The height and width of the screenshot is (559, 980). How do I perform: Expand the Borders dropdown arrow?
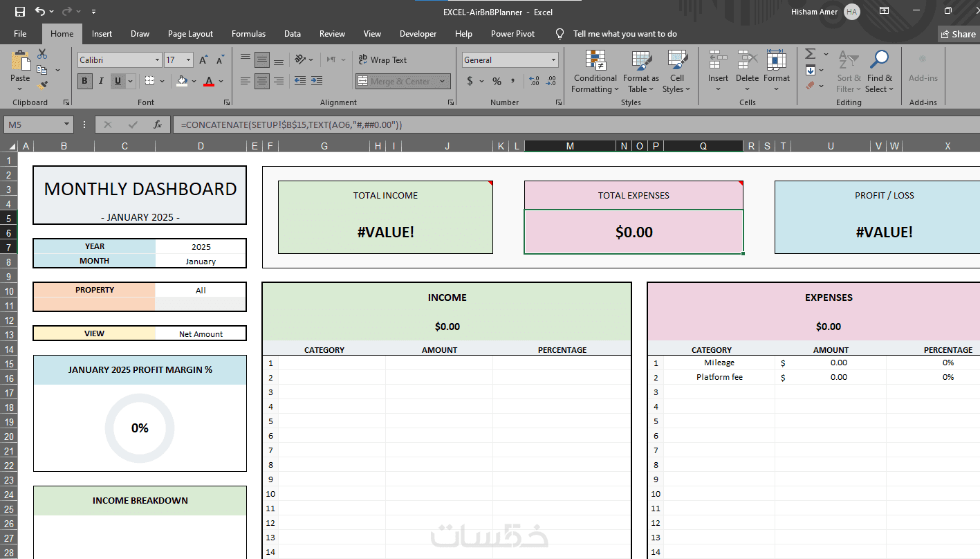coord(162,81)
